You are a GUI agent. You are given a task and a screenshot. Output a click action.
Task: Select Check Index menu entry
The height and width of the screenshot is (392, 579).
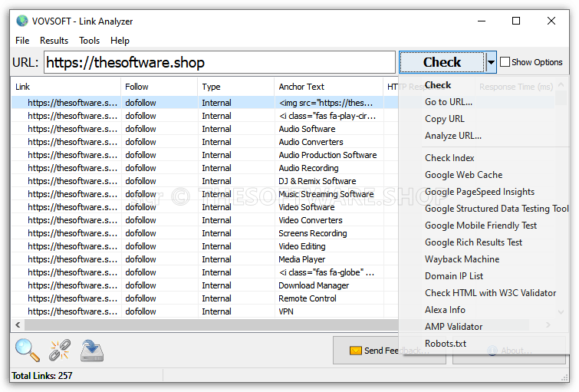tap(449, 158)
